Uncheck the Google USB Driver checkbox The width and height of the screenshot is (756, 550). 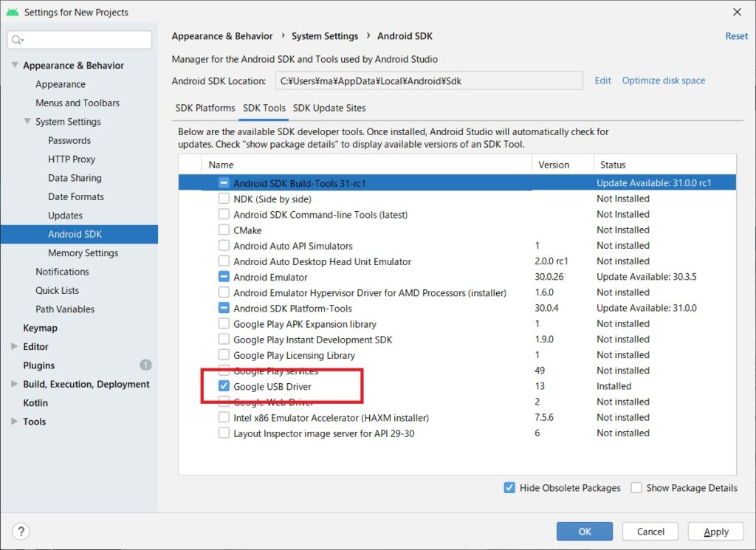[x=224, y=386]
